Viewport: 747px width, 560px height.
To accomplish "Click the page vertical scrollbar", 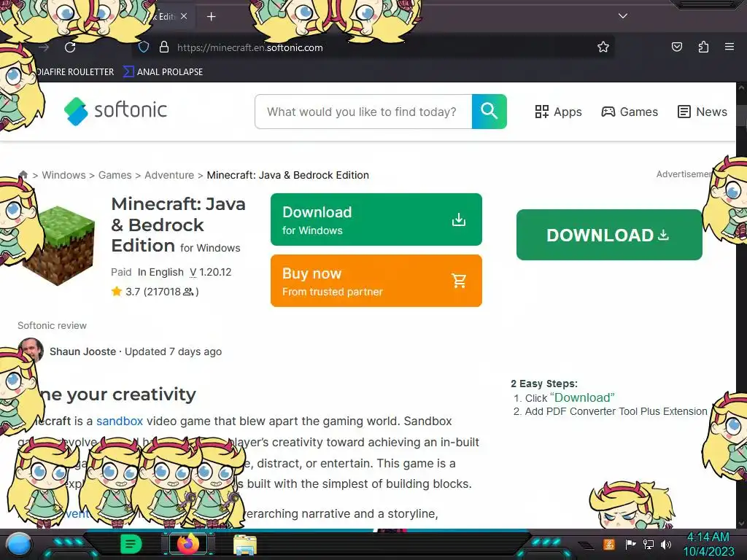I will (x=741, y=305).
